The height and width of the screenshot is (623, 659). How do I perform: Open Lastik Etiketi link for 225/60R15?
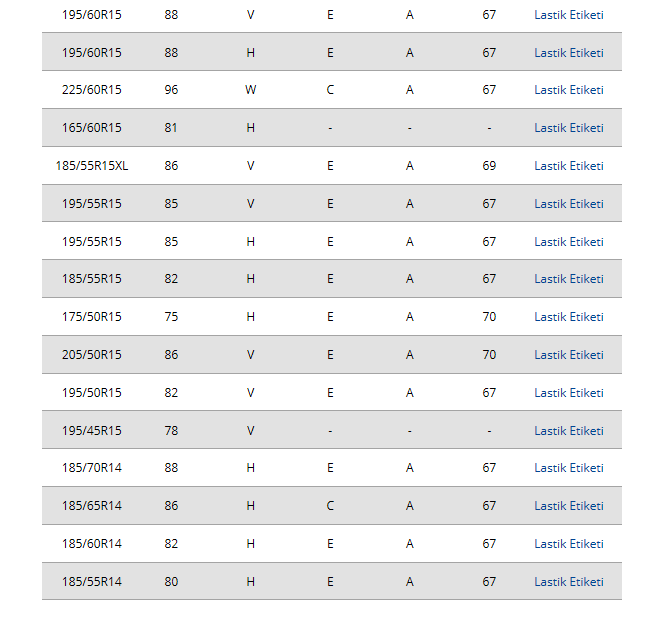coord(568,90)
